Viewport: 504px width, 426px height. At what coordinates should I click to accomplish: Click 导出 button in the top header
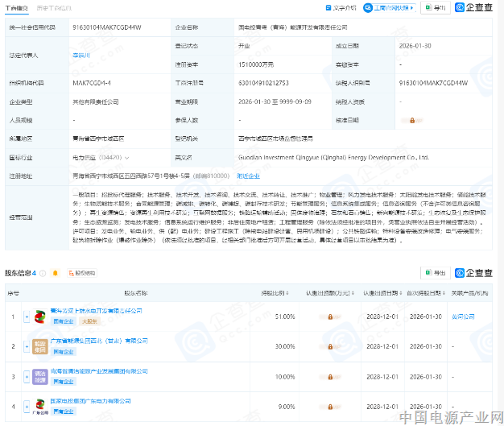(x=436, y=7)
